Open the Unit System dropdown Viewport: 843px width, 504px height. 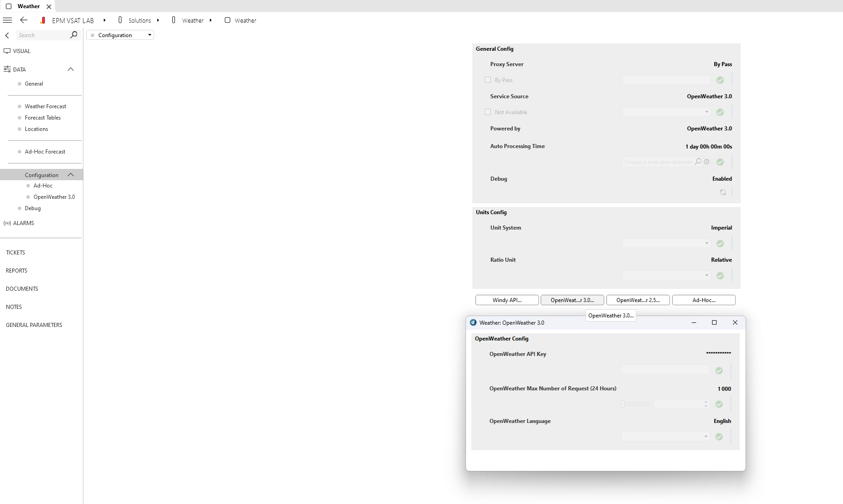point(666,243)
